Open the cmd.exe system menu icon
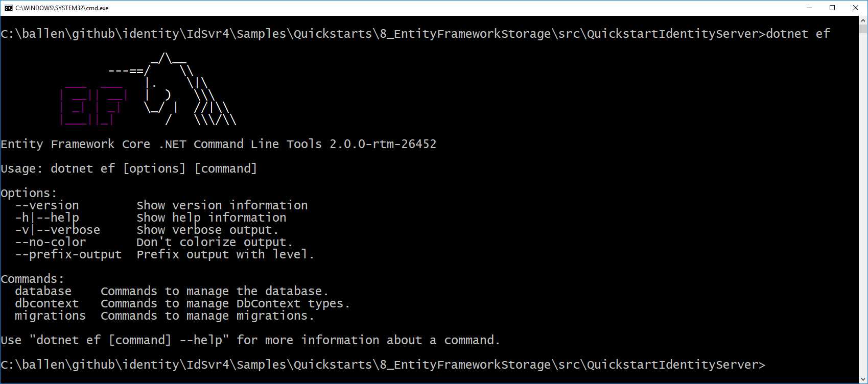Screen dimensions: 868x384 [x=8, y=8]
